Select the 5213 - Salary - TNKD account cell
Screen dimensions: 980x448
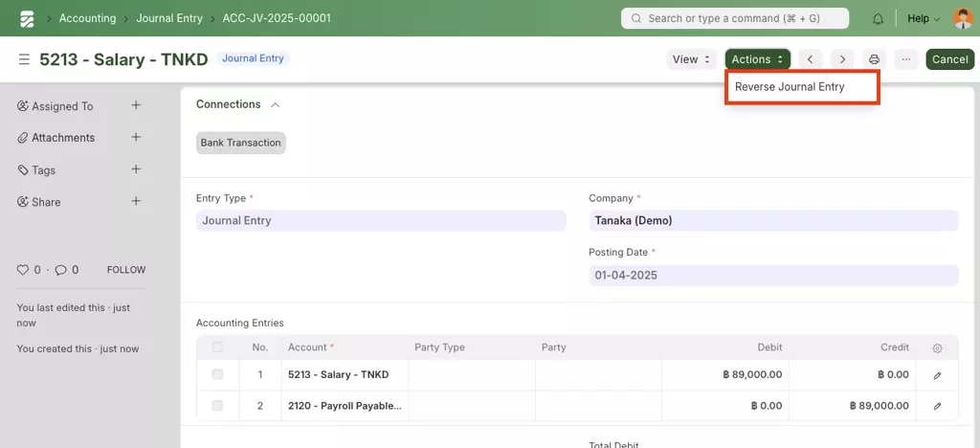tap(345, 375)
